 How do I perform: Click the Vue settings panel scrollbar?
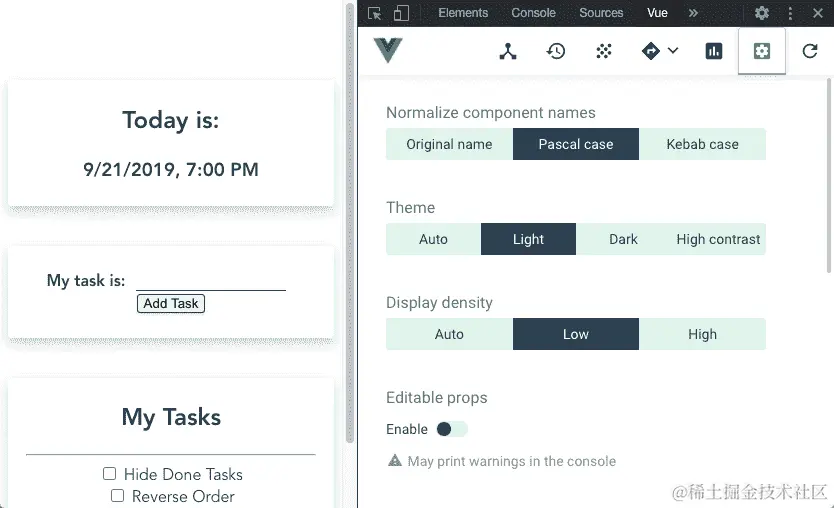coord(830,176)
